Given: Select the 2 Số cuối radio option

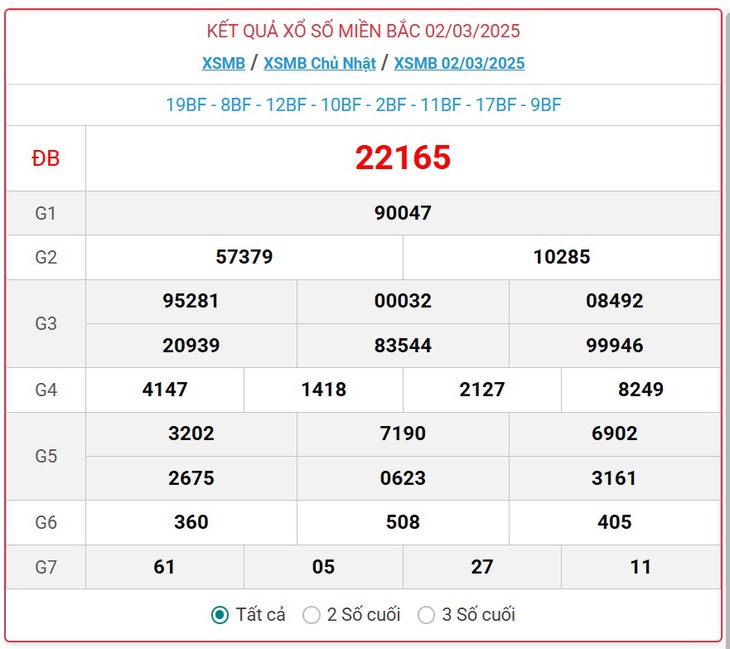Looking at the screenshot, I should tap(311, 615).
